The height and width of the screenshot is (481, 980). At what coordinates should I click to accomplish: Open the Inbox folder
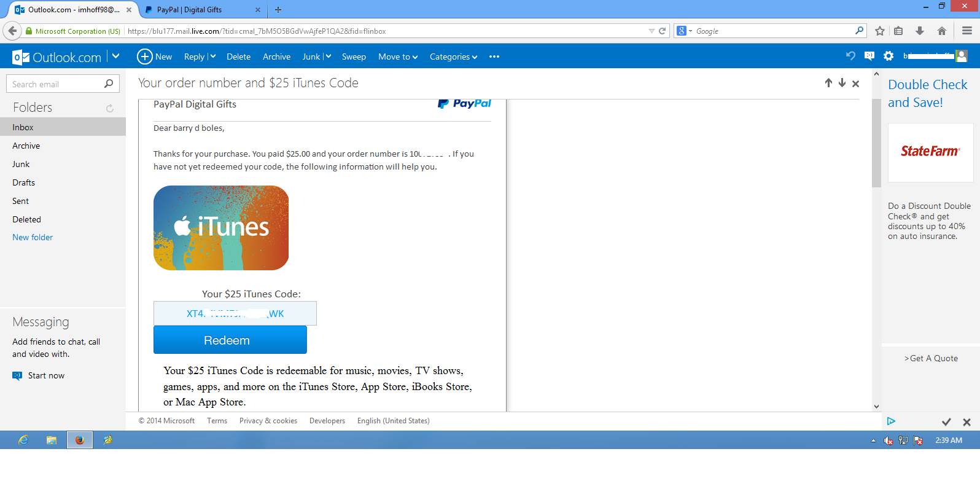coord(63,127)
